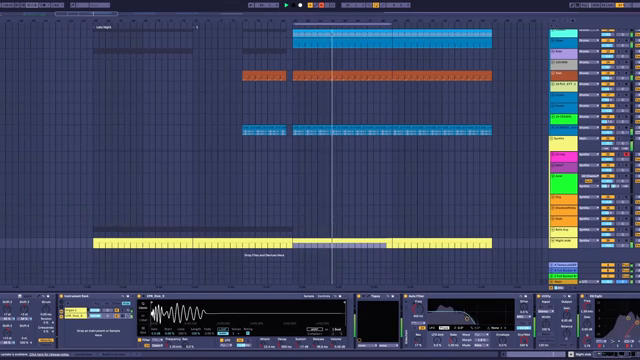The width and height of the screenshot is (640, 360).
Task: Click the Arrangement Record circle button
Action: coord(300,5)
